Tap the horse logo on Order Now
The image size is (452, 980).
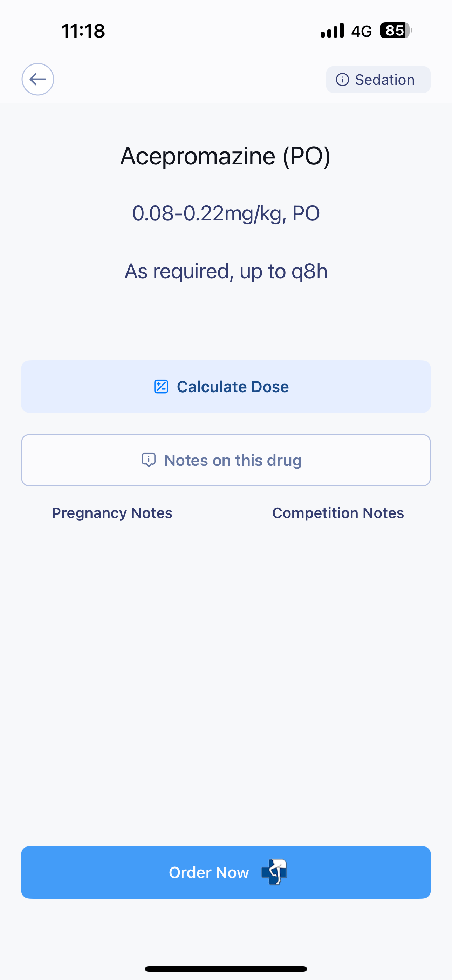(x=274, y=872)
